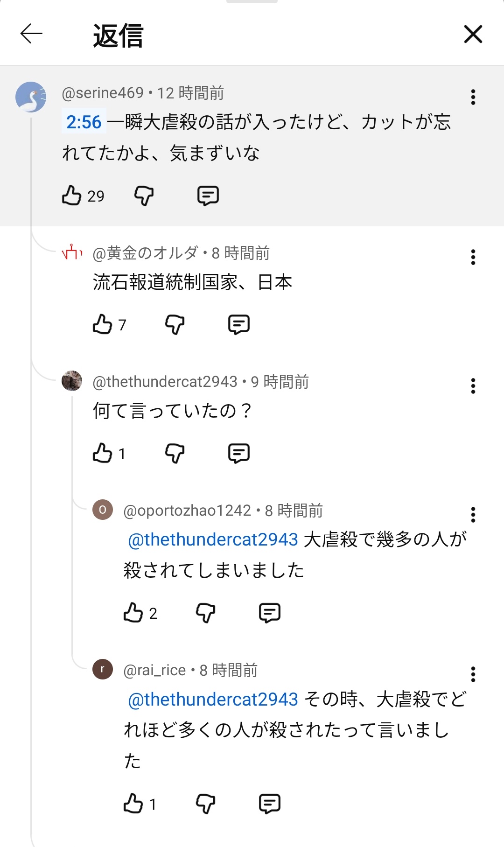Viewport: 504px width, 847px height.
Task: Like the @黄金のオルダ reply
Action: click(x=103, y=324)
